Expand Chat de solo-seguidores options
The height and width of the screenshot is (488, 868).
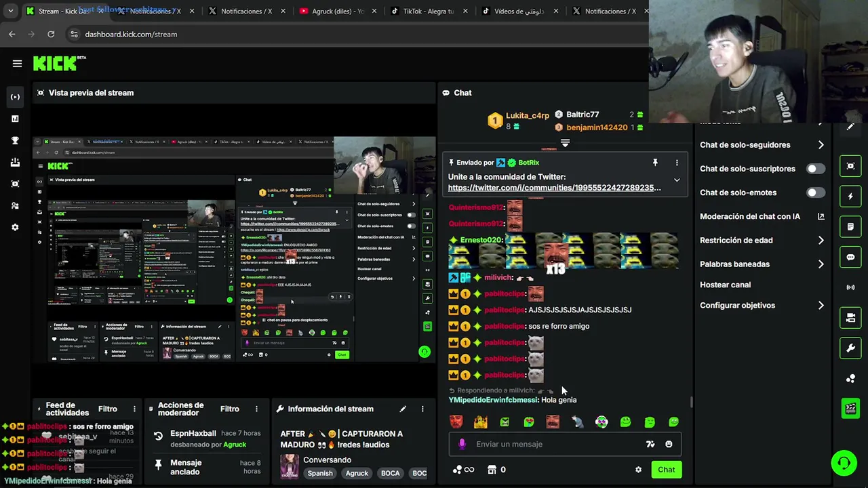[x=821, y=145]
